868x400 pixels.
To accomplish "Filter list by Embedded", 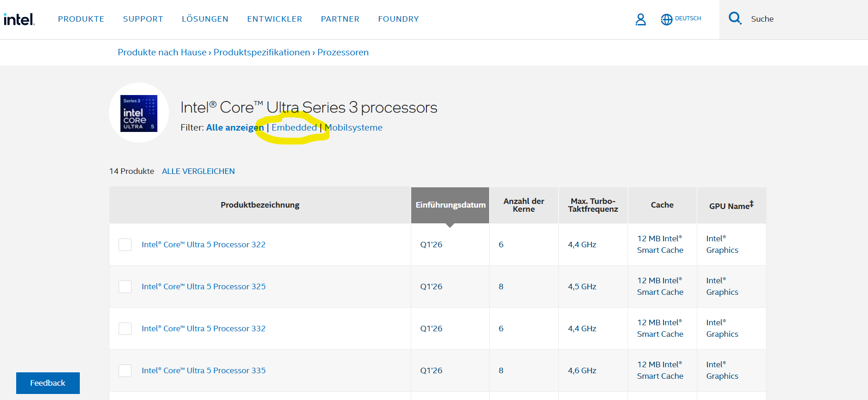I will pos(294,128).
